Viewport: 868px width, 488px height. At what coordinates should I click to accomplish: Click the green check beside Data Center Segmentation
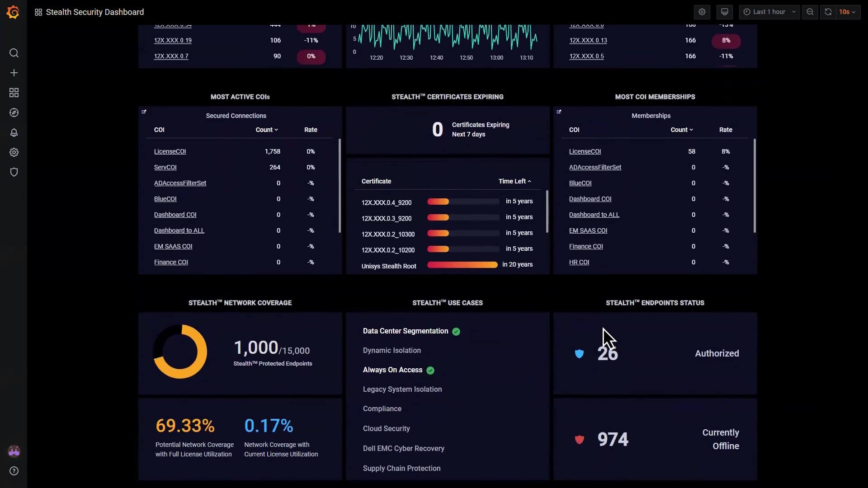coord(456,332)
